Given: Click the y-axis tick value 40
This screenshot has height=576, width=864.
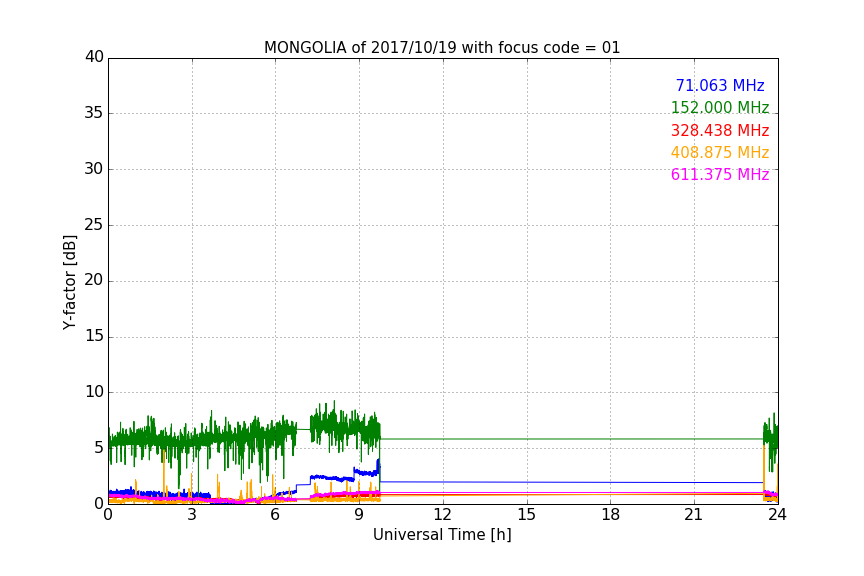Looking at the screenshot, I should coord(94,57).
